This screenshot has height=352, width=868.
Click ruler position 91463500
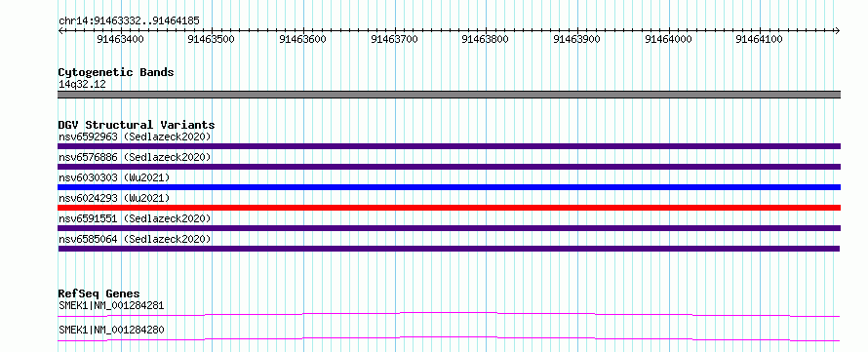tap(212, 39)
